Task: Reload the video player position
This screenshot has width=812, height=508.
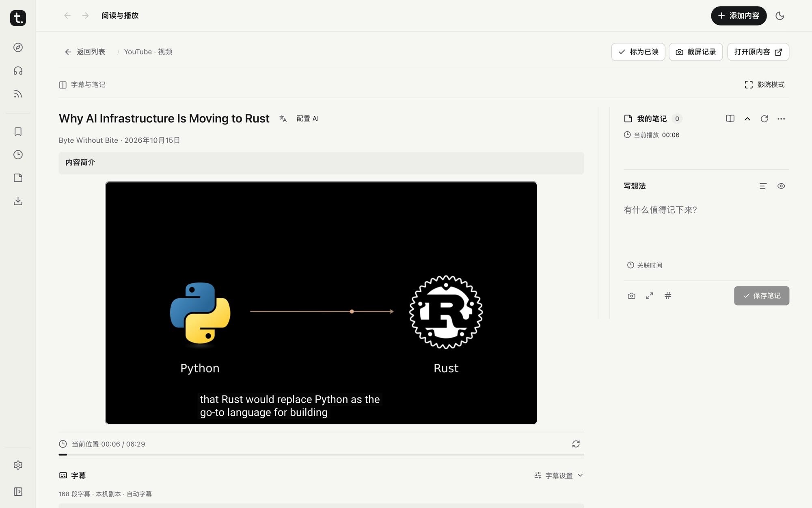Action: (576, 444)
